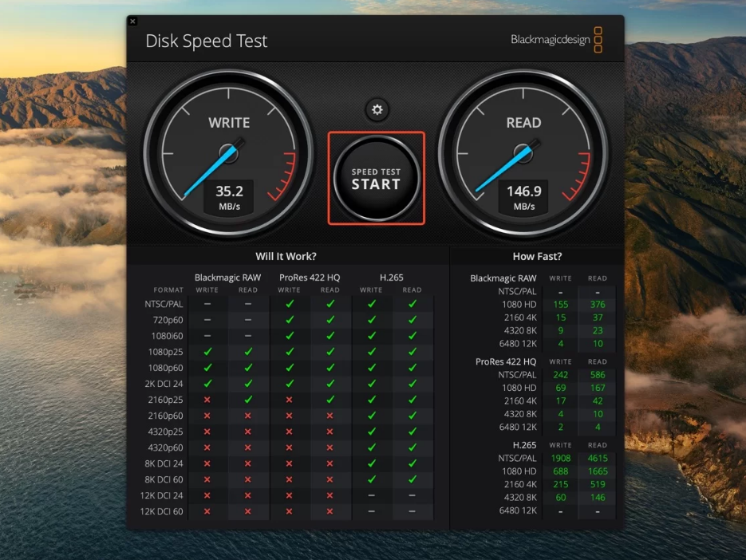Select the "How Fast?" panel heading
The width and height of the screenshot is (746, 560).
(536, 256)
